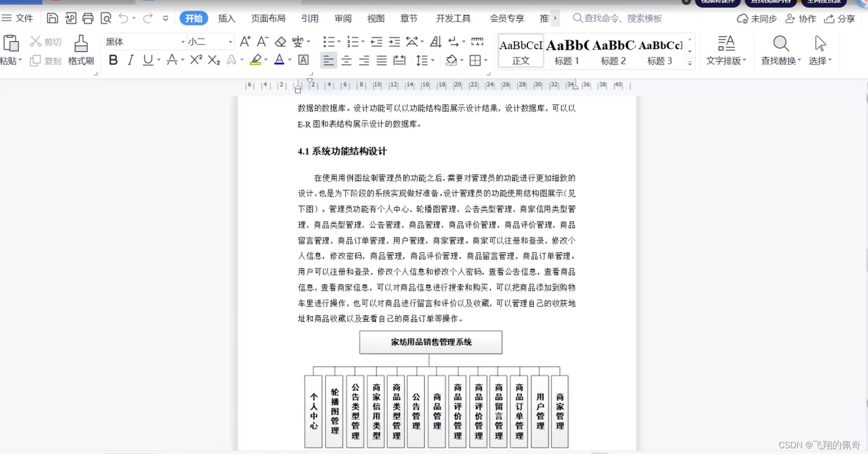Screen dimensions: 868x454
Task: Click the Paste clipboard icon
Action: (11, 44)
